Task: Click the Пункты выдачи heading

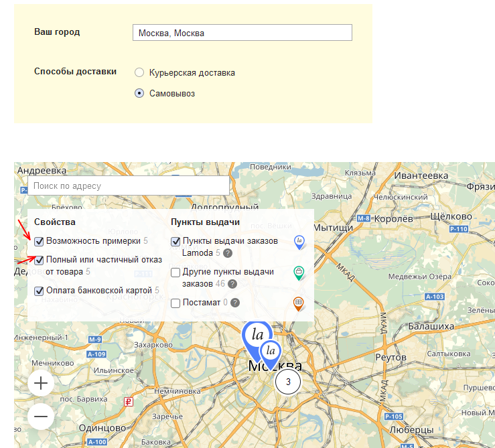Action: tap(205, 222)
